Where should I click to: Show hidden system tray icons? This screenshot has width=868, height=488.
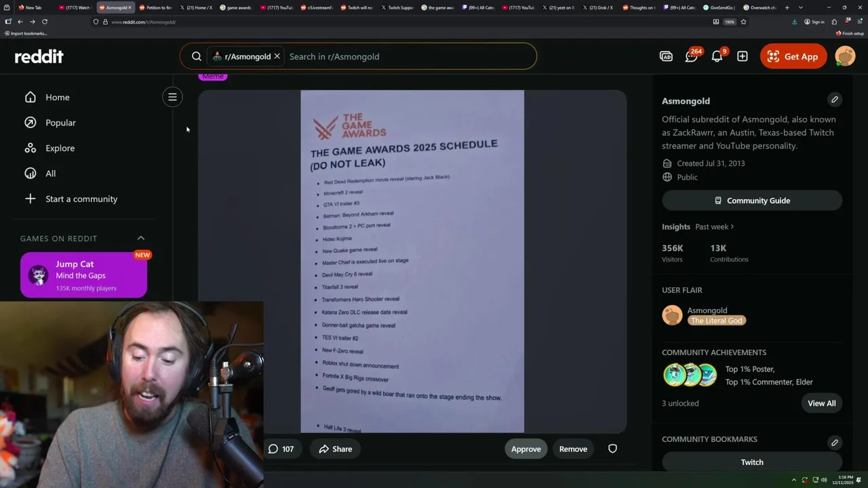(x=794, y=480)
